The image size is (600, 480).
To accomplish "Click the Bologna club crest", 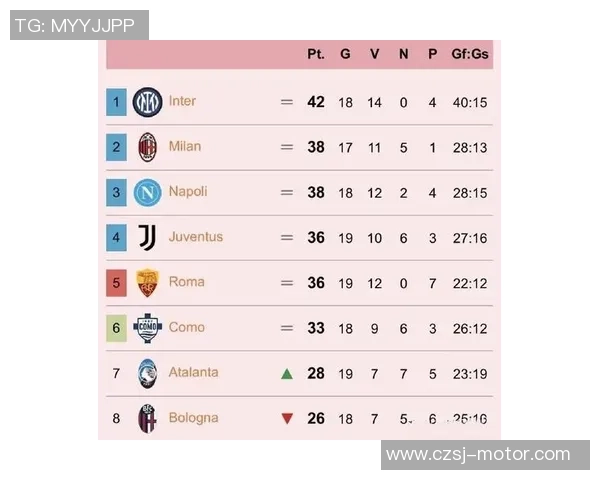I will [x=147, y=418].
